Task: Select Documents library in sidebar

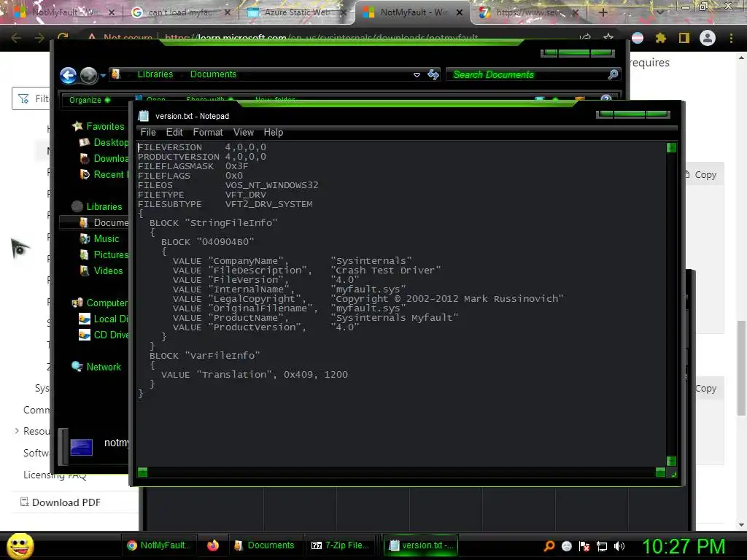Action: click(x=111, y=222)
